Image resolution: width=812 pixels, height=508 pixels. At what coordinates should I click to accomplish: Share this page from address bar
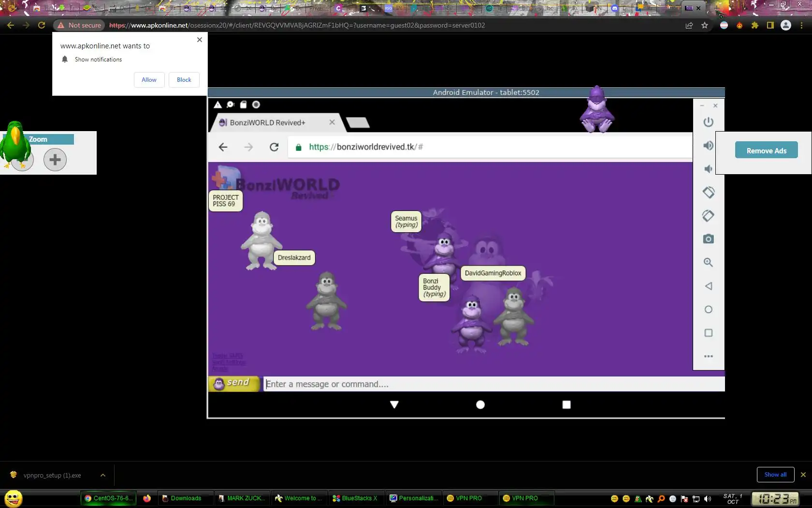[689, 25]
